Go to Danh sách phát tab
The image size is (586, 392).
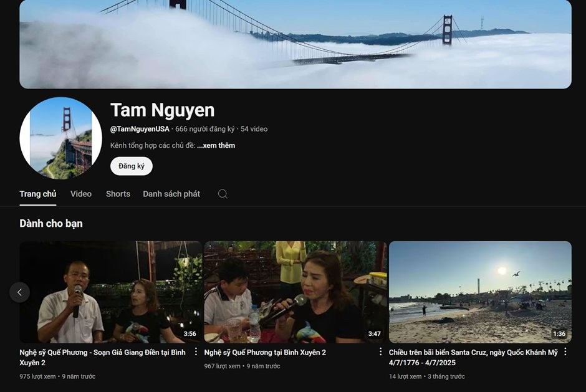(171, 194)
